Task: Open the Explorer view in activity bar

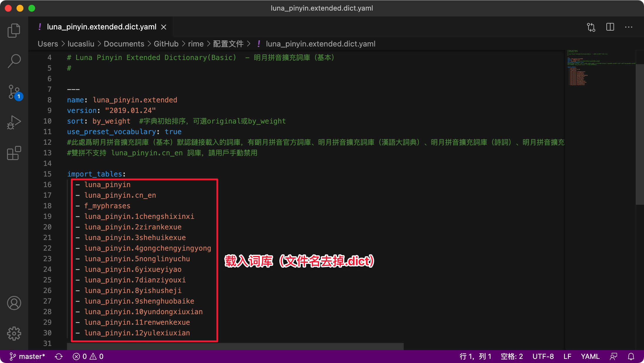Action: coord(14,30)
